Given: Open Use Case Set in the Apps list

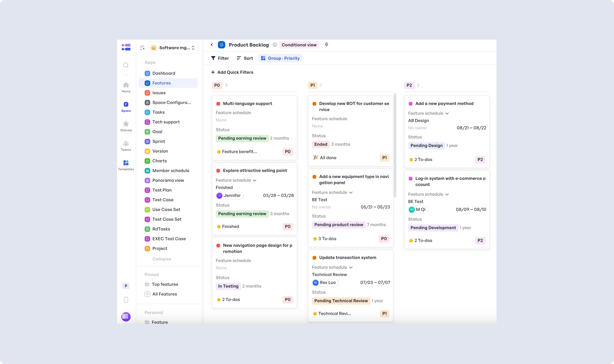Looking at the screenshot, I should point(168,210).
